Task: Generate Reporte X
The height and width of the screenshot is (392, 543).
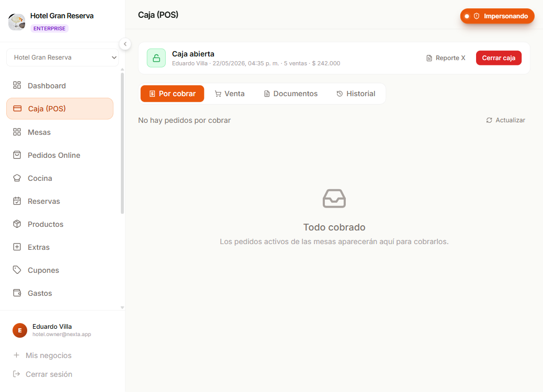Action: (x=446, y=58)
